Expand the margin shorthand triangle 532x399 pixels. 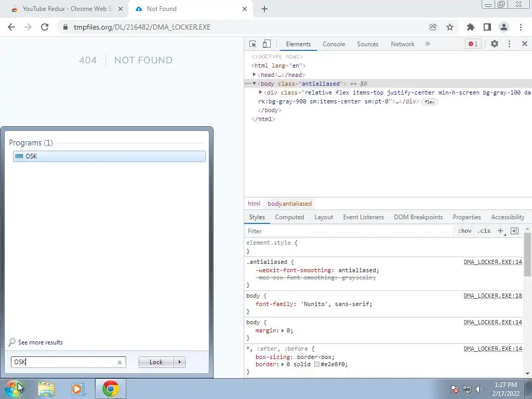click(x=283, y=330)
